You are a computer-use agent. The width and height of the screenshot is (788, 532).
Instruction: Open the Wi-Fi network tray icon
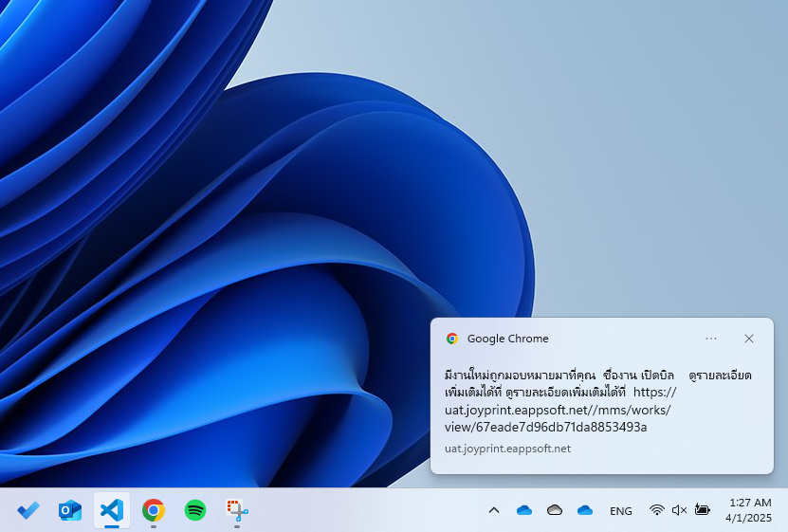coord(656,510)
